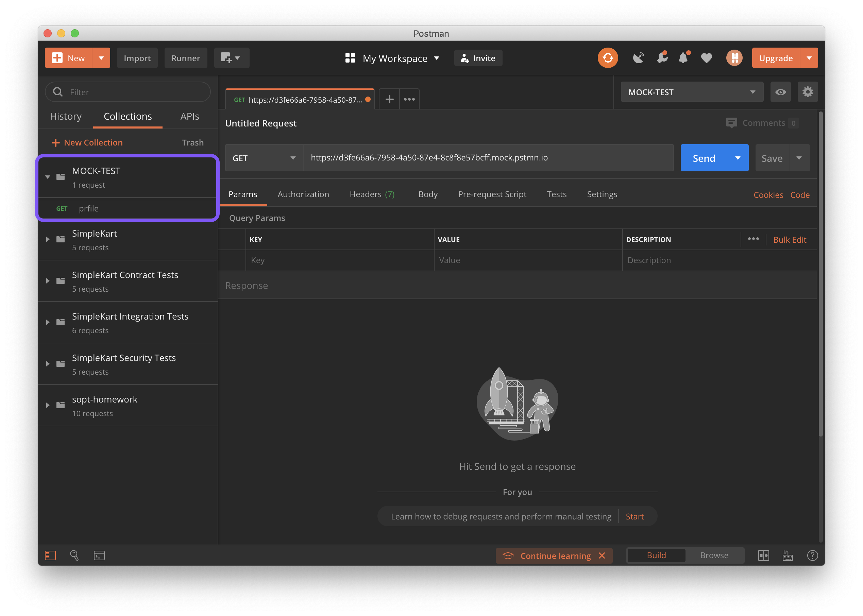Screen dimensions: 863x616
Task: Open the find and replace icon
Action: 74,555
